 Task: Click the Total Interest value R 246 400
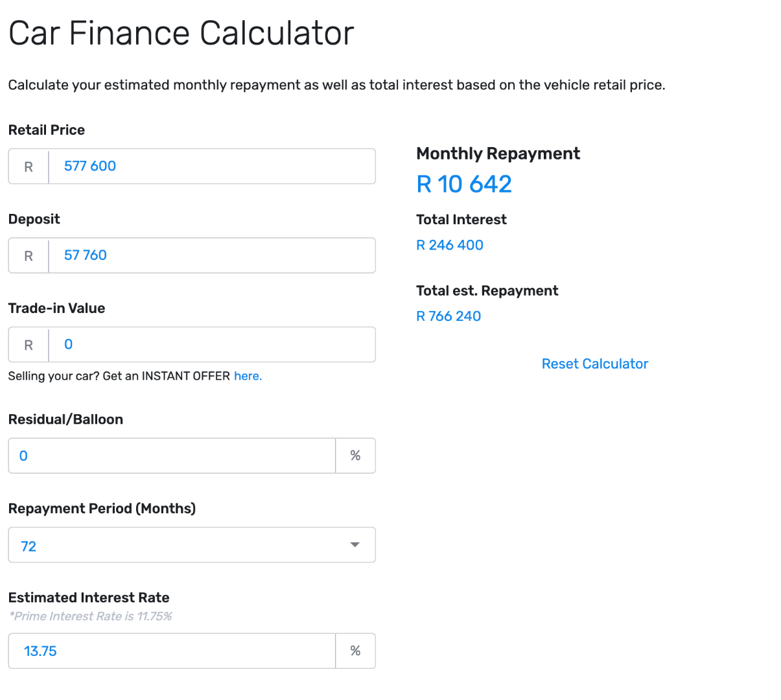[x=450, y=245]
